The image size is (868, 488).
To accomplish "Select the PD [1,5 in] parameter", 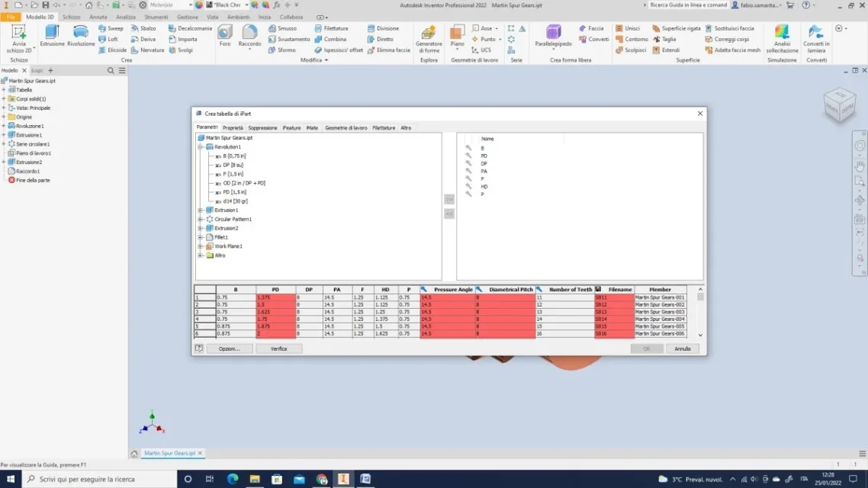I will click(x=231, y=192).
